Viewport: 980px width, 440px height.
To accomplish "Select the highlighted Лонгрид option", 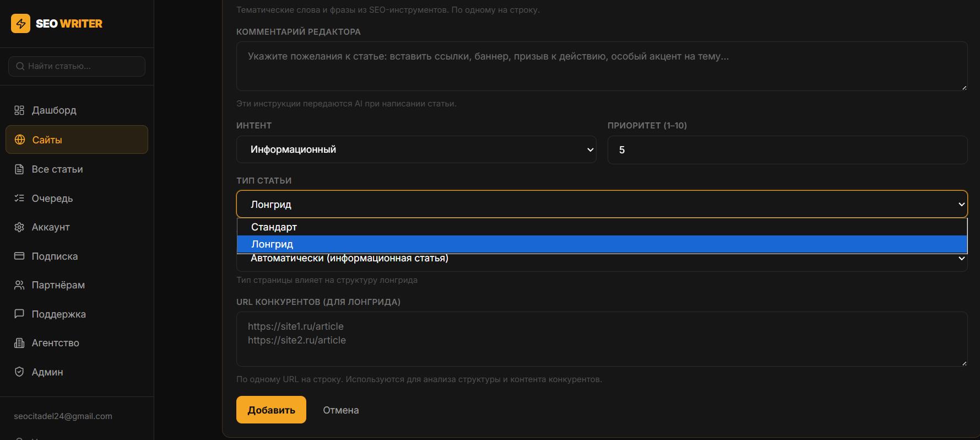I will click(x=602, y=244).
